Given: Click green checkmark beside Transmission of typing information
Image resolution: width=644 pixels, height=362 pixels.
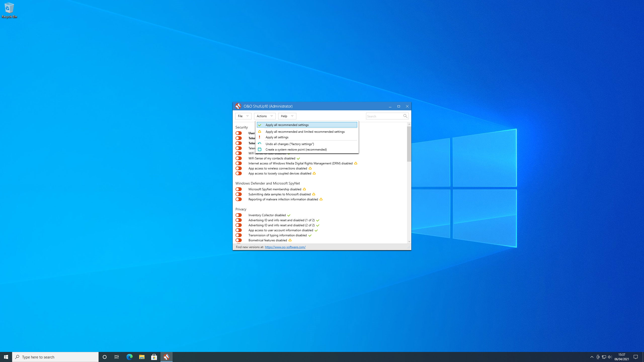Looking at the screenshot, I should click(310, 235).
